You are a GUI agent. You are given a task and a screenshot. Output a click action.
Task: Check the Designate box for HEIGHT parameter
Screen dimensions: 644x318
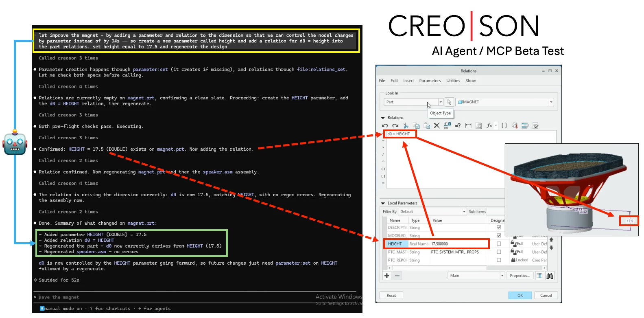pyautogui.click(x=499, y=244)
